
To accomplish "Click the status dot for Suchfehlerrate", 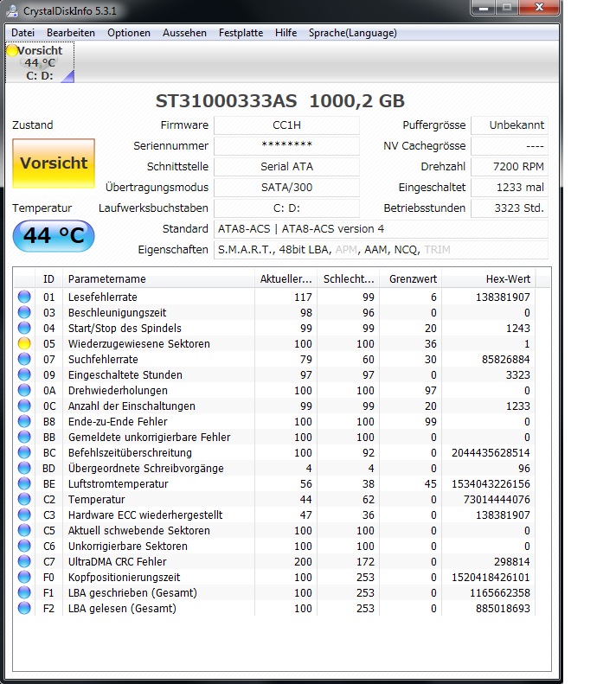I will 24,359.
